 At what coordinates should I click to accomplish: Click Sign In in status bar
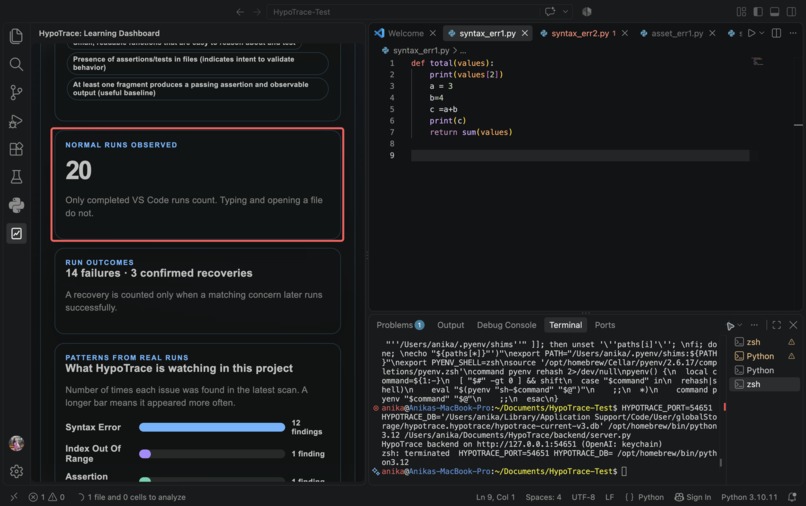[x=692, y=497]
